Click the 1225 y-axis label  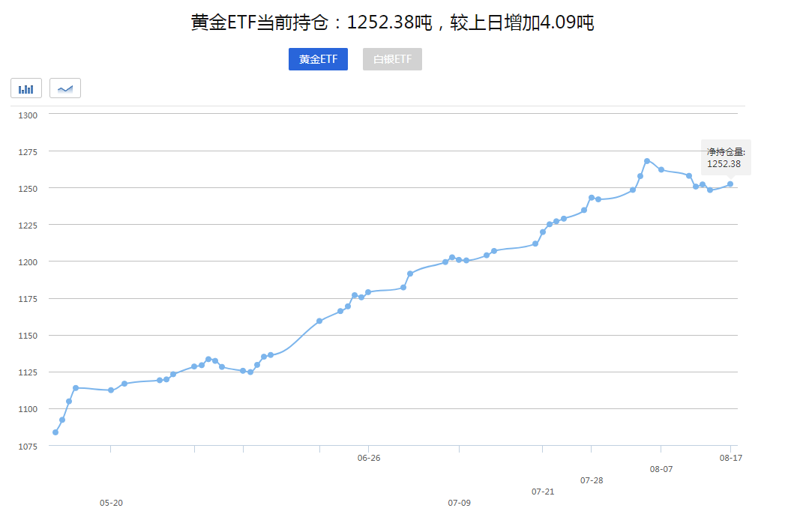pos(28,226)
